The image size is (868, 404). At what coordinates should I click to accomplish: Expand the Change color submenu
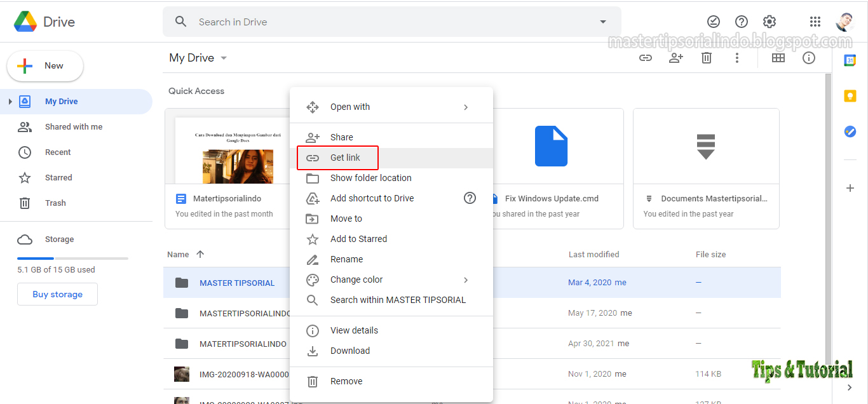tap(466, 279)
